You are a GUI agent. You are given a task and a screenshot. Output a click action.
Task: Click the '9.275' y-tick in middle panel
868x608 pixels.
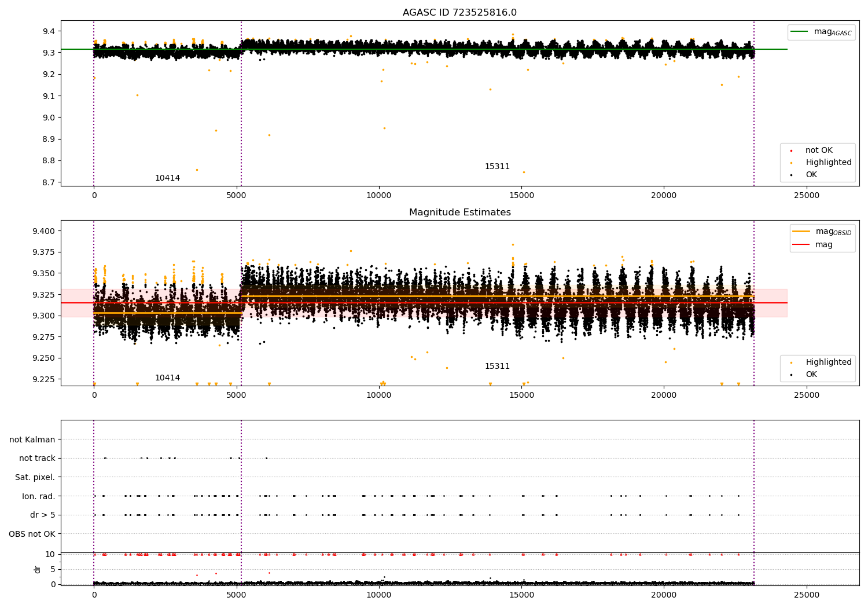tap(43, 337)
